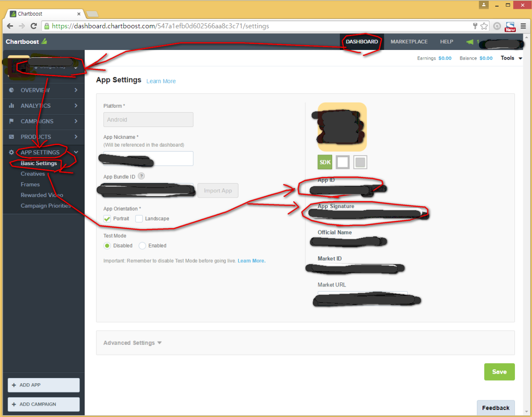Click the extension icon with New badge
Viewport: 532px width, 417px height.
pos(510,27)
